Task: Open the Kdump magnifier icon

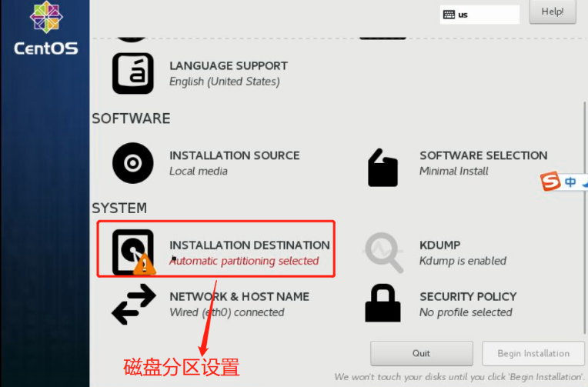Action: [x=383, y=252]
